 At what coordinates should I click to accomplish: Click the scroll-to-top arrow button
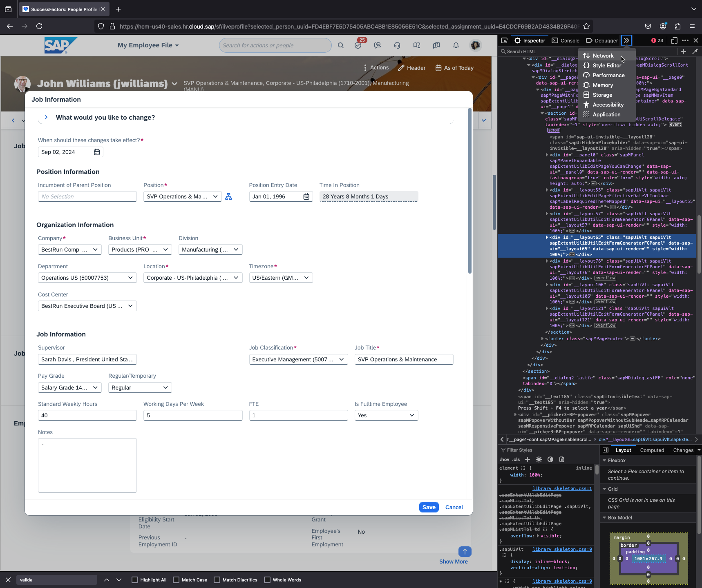pos(465,552)
